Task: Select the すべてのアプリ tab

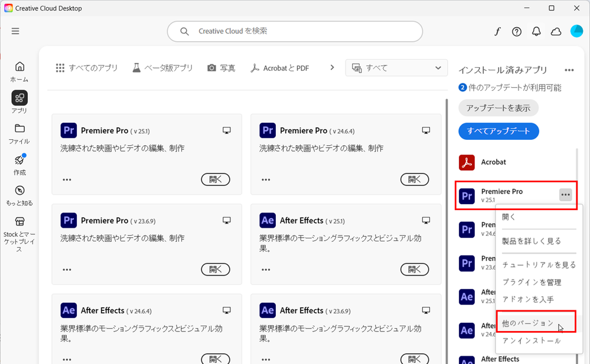Action: [x=87, y=68]
